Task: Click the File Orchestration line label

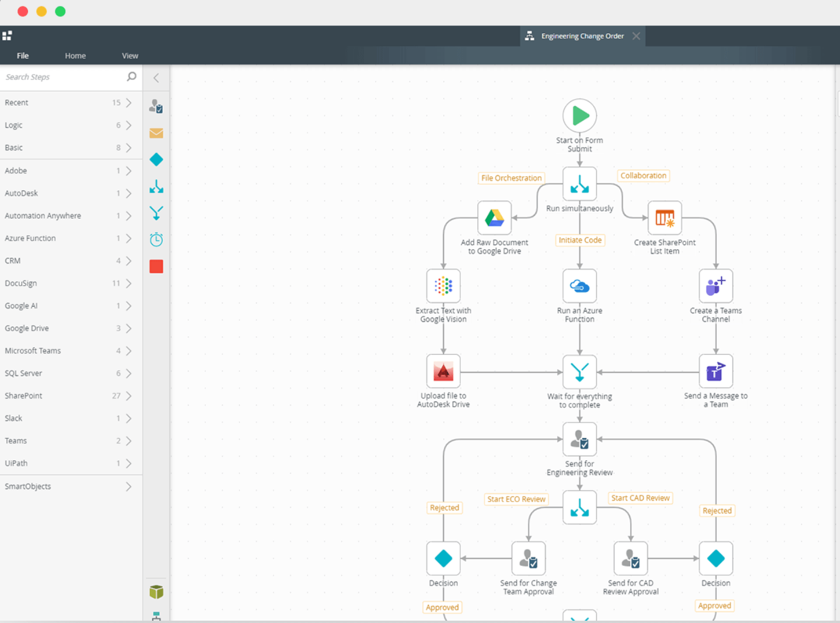Action: pos(511,178)
